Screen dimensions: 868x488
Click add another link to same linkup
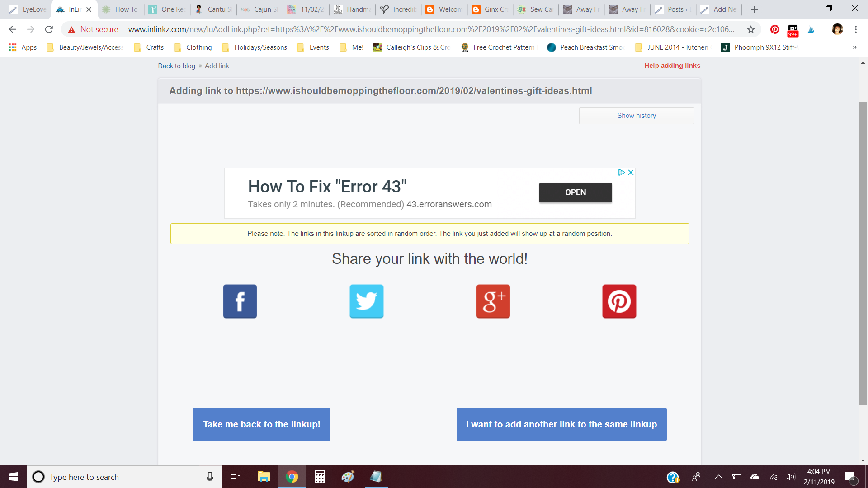(561, 424)
